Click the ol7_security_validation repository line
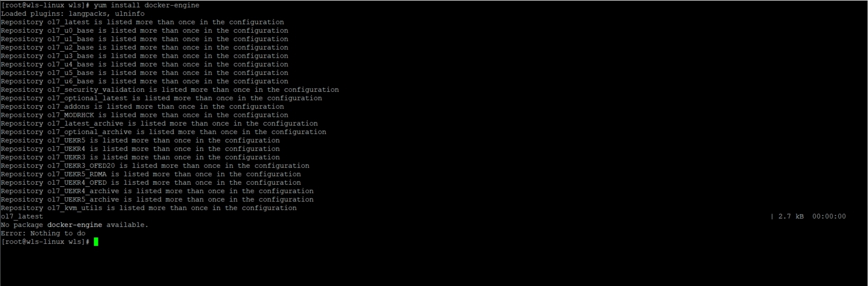Image resolution: width=868 pixels, height=286 pixels. click(x=170, y=90)
